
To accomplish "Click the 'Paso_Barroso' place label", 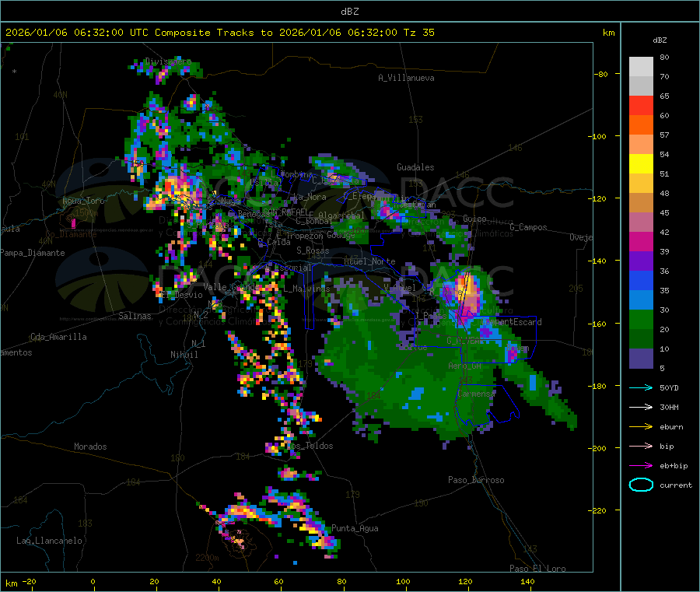I will tap(476, 481).
